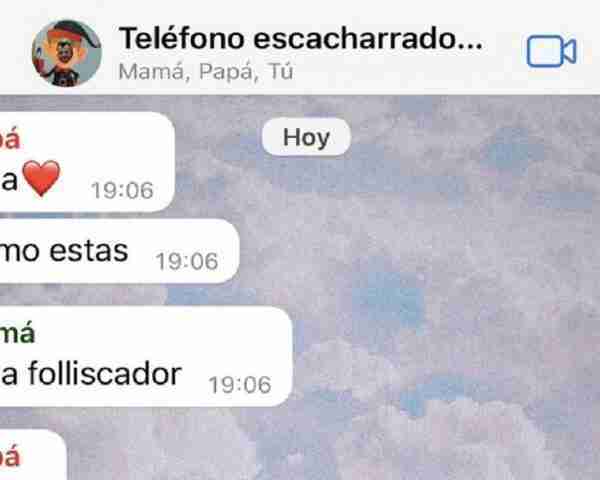Click the 19:06 timestamp beside the heart
The width and height of the screenshot is (600, 480).
122,190
